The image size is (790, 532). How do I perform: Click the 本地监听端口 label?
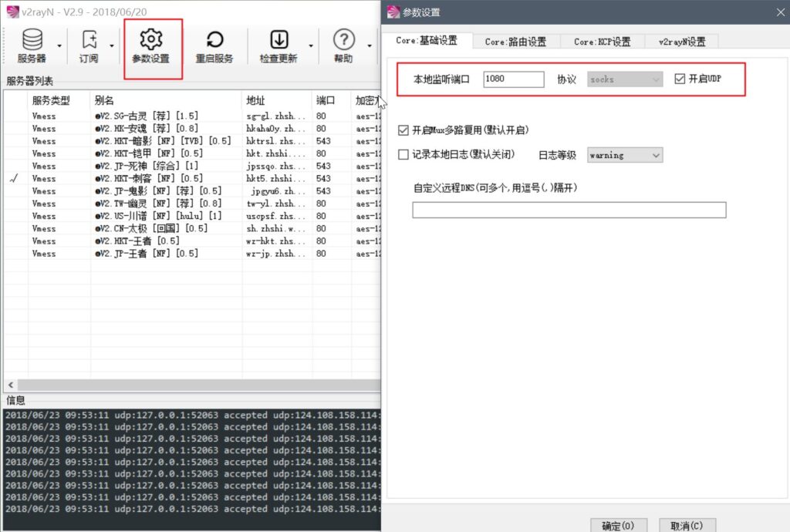coord(441,79)
